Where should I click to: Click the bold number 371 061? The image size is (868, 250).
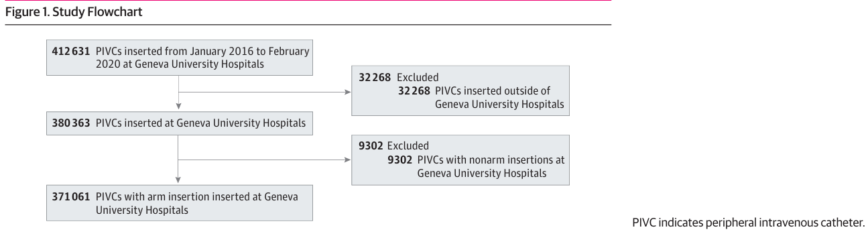coord(71,197)
